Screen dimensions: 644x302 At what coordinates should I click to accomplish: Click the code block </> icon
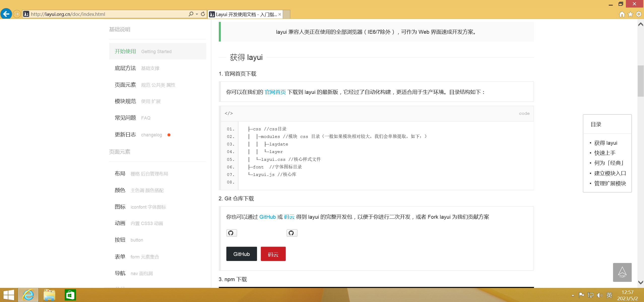click(229, 113)
